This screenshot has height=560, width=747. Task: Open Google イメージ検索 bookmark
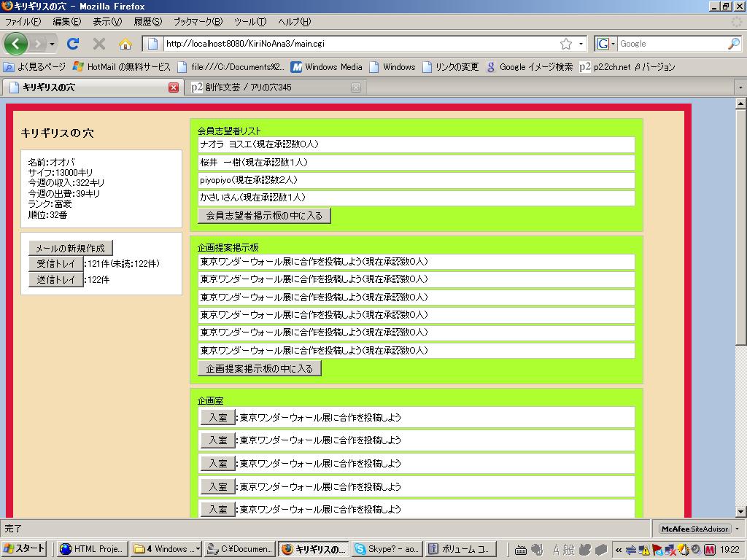(530, 67)
